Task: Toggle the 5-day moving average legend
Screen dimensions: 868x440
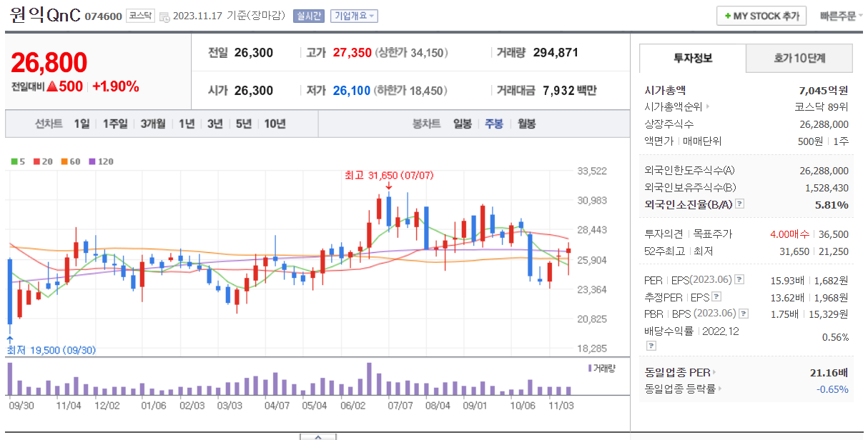Action: pos(18,161)
